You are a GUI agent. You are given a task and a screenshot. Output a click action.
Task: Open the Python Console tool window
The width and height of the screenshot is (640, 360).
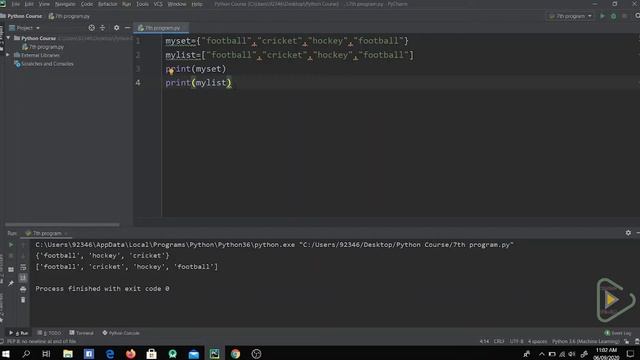[121, 333]
